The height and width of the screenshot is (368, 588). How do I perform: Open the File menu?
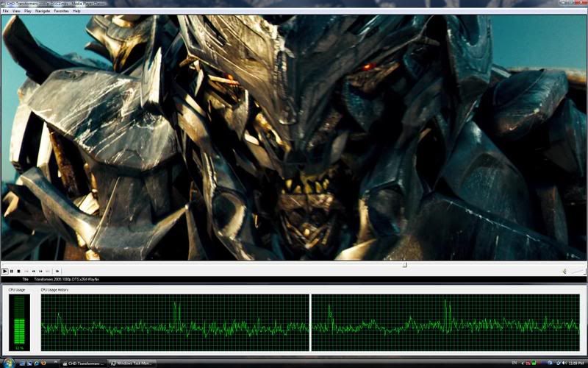pyautogui.click(x=6, y=11)
